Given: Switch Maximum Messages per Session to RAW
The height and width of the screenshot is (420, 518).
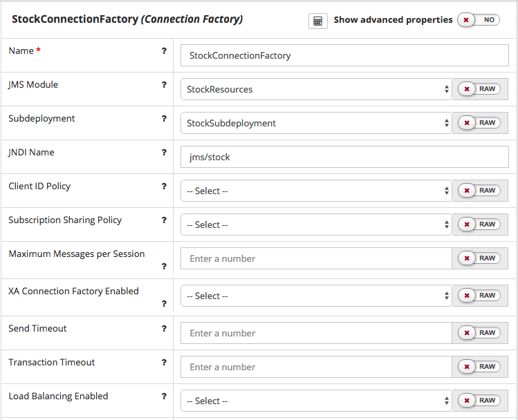Looking at the screenshot, I should (480, 258).
